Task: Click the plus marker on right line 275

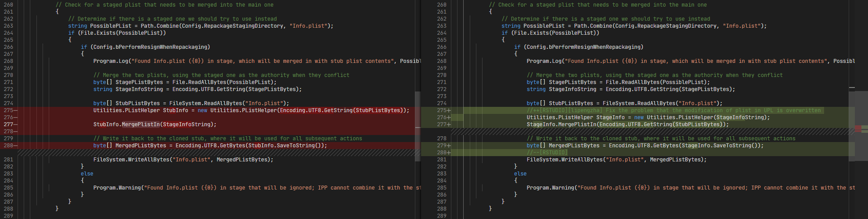Action: click(x=449, y=110)
